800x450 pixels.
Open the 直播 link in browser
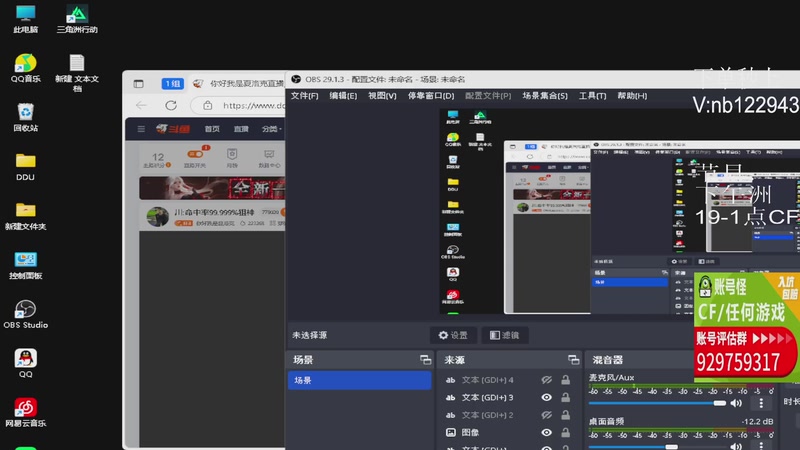click(241, 129)
